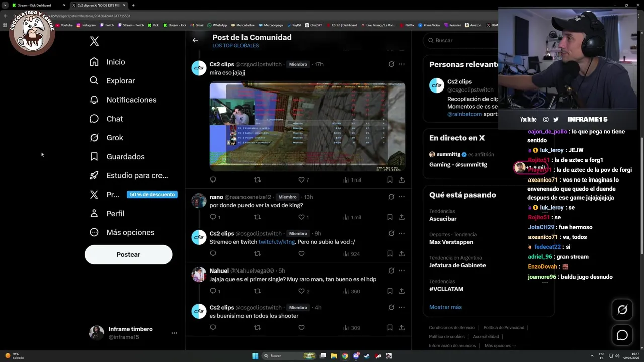Open more options on nano's post
Viewport: 644px width, 362px height.
tap(401, 197)
